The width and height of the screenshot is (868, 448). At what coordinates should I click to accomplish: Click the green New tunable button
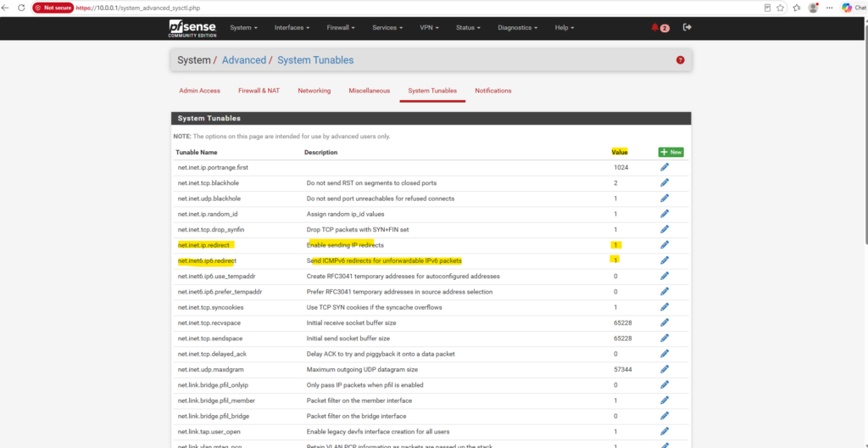click(x=671, y=152)
